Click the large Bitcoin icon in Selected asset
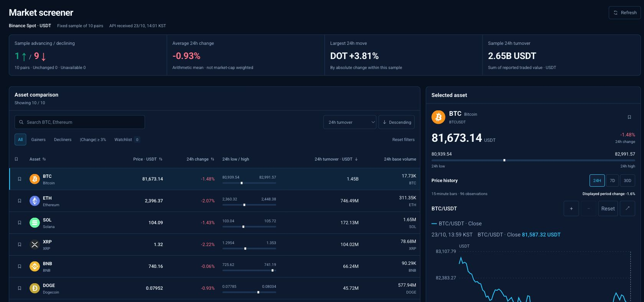 438,117
